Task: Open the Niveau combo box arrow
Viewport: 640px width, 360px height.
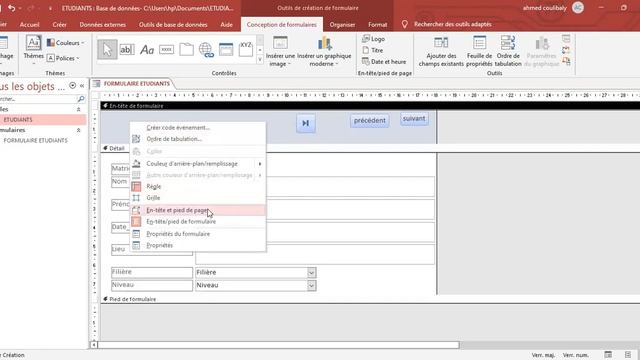Action: 311,285
